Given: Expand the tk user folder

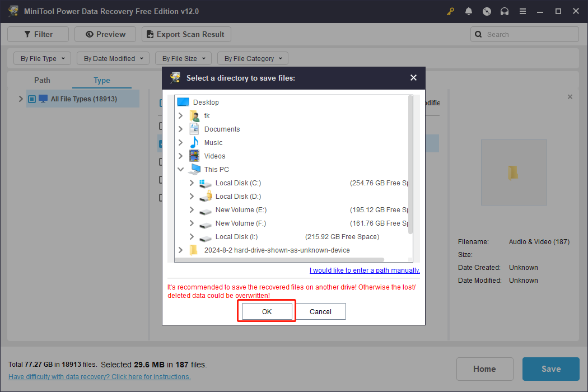Looking at the screenshot, I should pyautogui.click(x=180, y=115).
